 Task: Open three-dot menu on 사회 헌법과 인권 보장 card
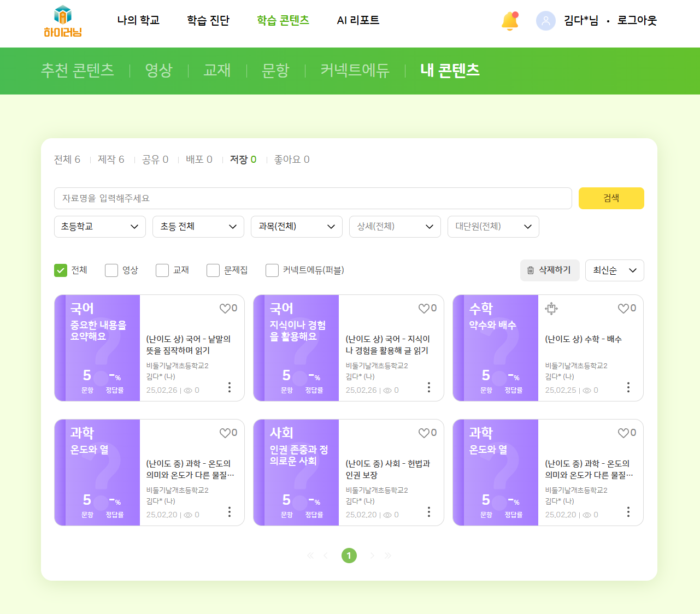click(428, 512)
